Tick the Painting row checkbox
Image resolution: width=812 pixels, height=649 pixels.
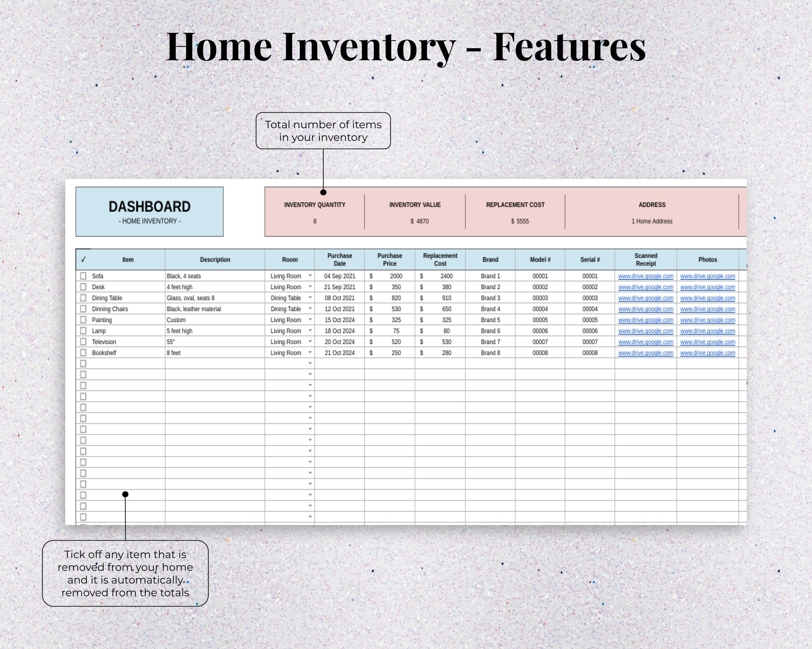(83, 319)
